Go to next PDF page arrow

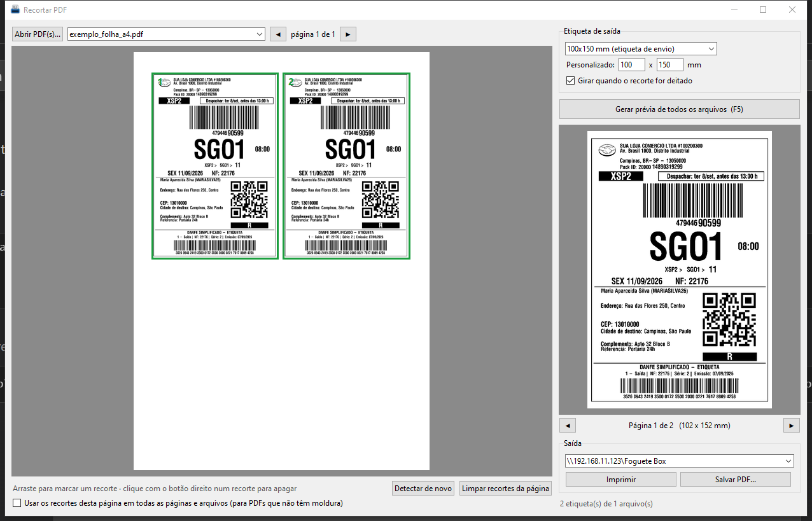348,34
